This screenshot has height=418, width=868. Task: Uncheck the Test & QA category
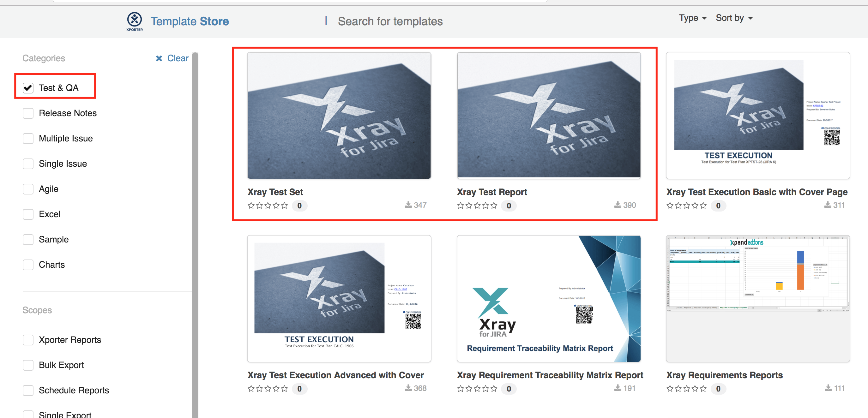pos(28,88)
